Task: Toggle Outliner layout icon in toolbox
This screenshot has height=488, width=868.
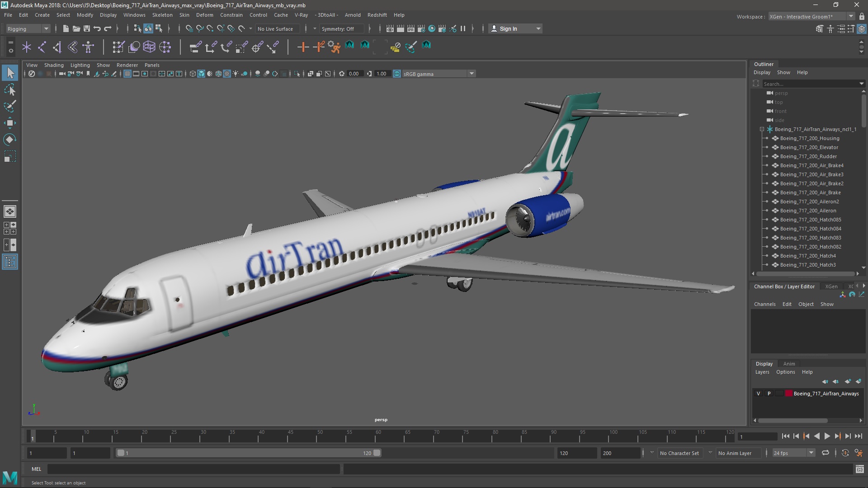Action: tap(10, 262)
